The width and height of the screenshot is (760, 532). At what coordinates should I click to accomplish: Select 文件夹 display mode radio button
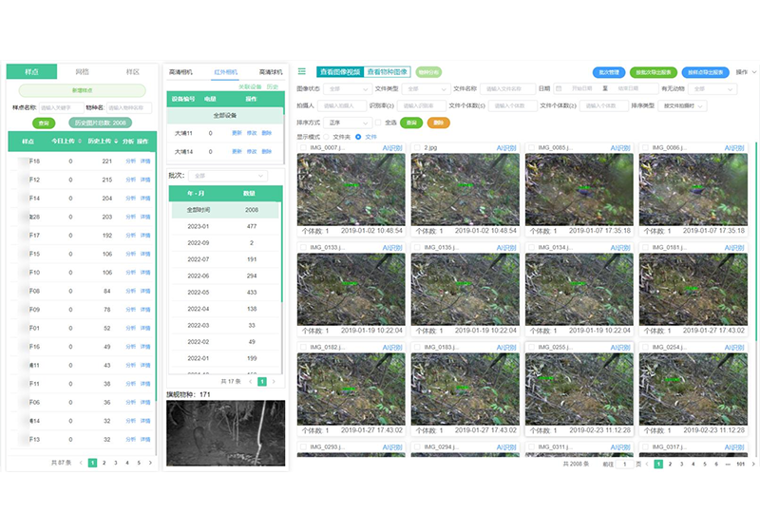[x=327, y=137]
